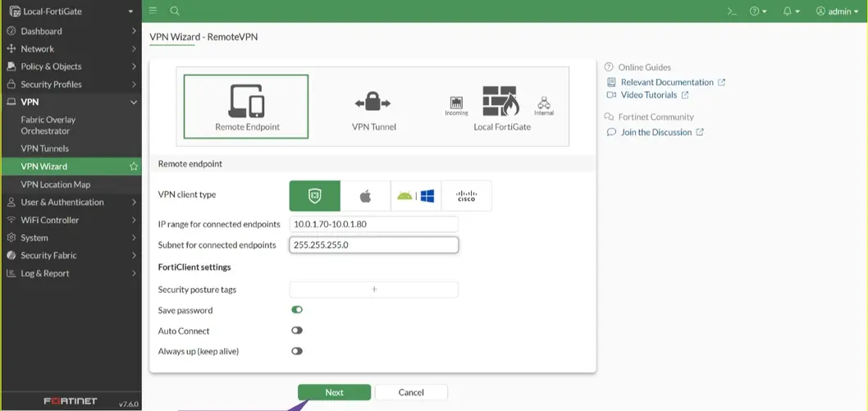Collapse the VPN menu chevron
868x411 pixels.
point(134,102)
